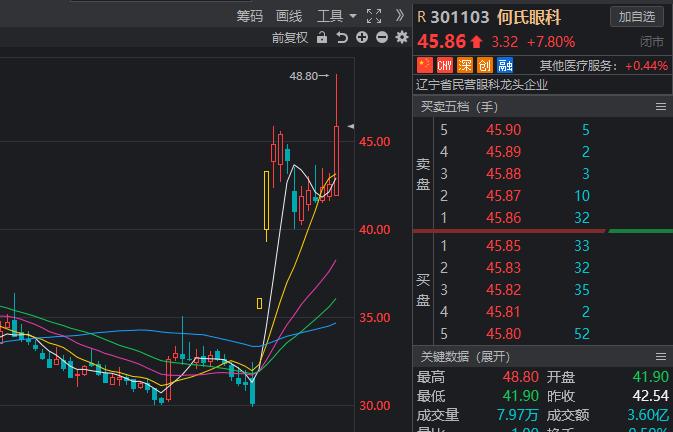Screen dimensions: 673x432
Task: Select sell level 5 price 45.90
Action: pyautogui.click(x=503, y=130)
